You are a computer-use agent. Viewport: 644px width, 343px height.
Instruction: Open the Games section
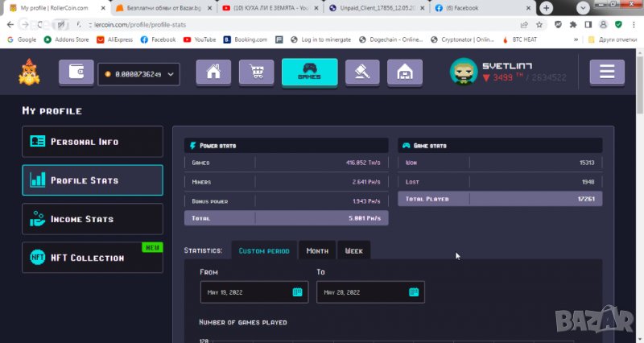click(309, 72)
